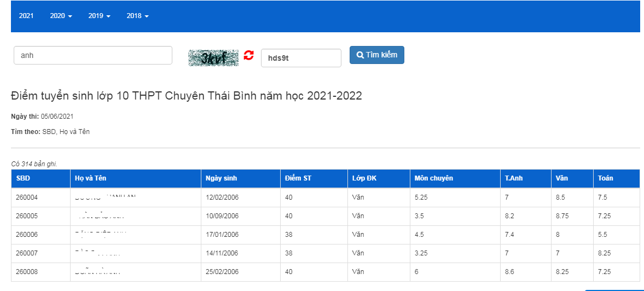The image size is (644, 291).
Task: Click Toán score 8.25
Action: pos(605,253)
